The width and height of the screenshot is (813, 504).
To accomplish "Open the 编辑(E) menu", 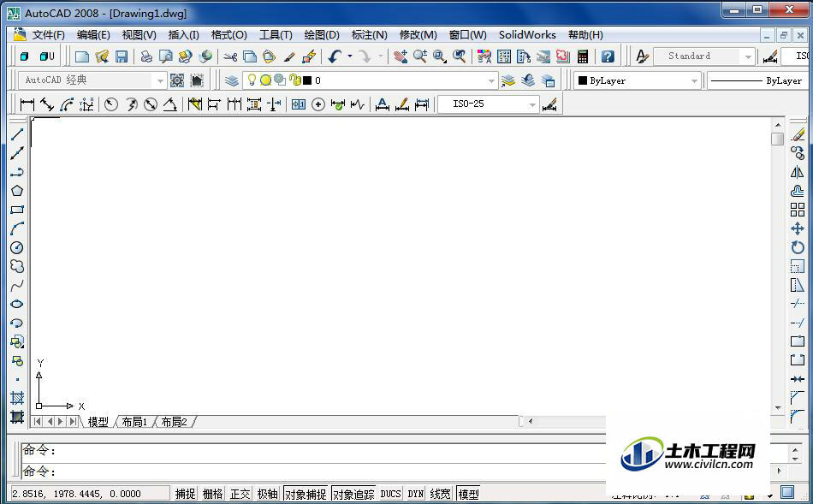I will pyautogui.click(x=93, y=35).
